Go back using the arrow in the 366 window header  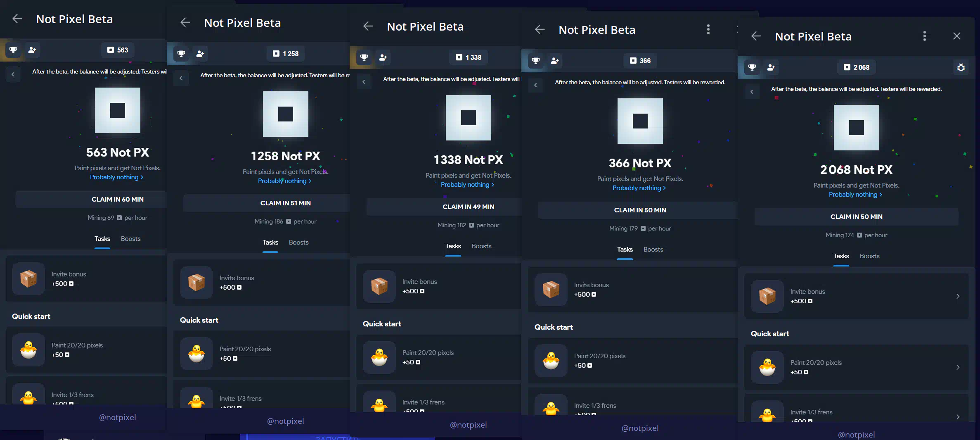coord(540,29)
